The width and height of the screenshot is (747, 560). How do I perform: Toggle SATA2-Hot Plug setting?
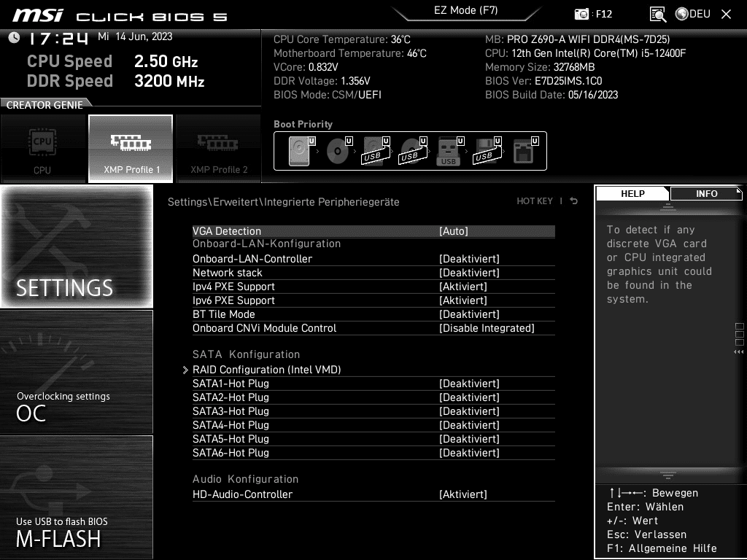click(x=373, y=397)
